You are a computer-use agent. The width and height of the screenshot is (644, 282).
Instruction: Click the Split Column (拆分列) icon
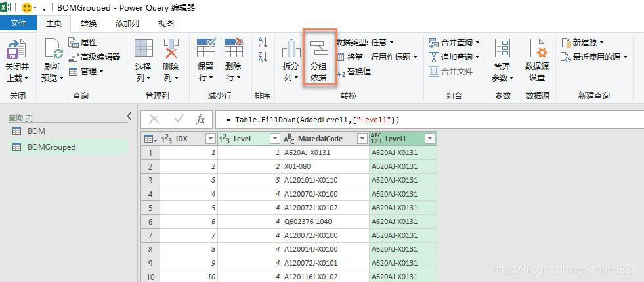(291, 48)
